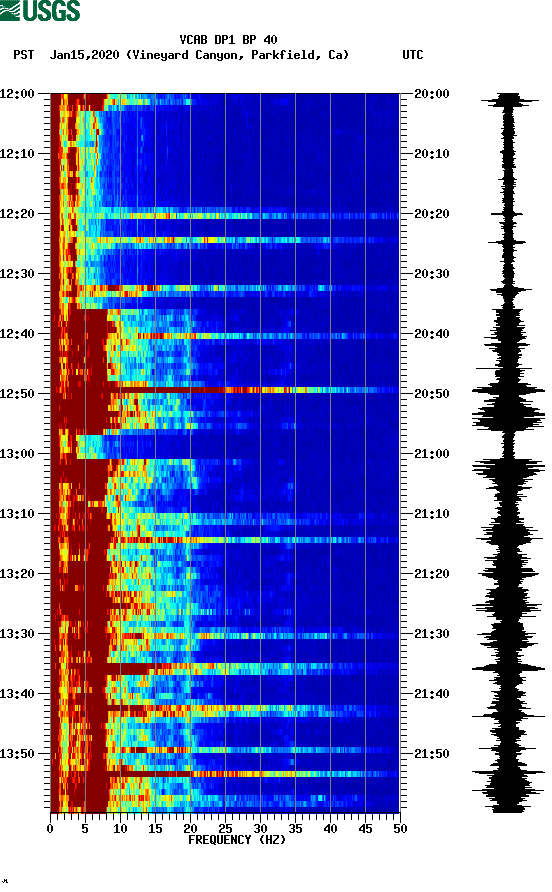Click the 20 Hz frequency tick label
Screen dimensions: 552x892
point(190,829)
